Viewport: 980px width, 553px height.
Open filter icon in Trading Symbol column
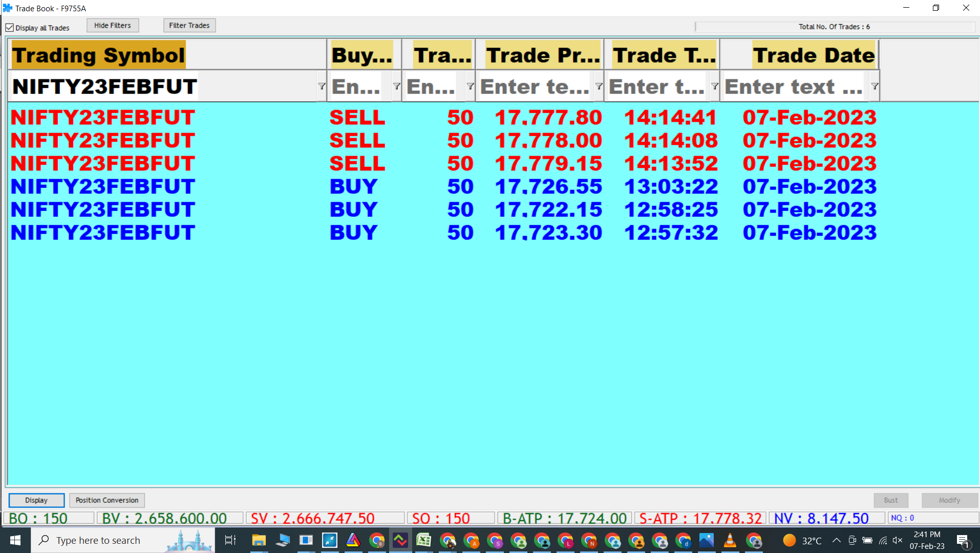click(x=322, y=86)
